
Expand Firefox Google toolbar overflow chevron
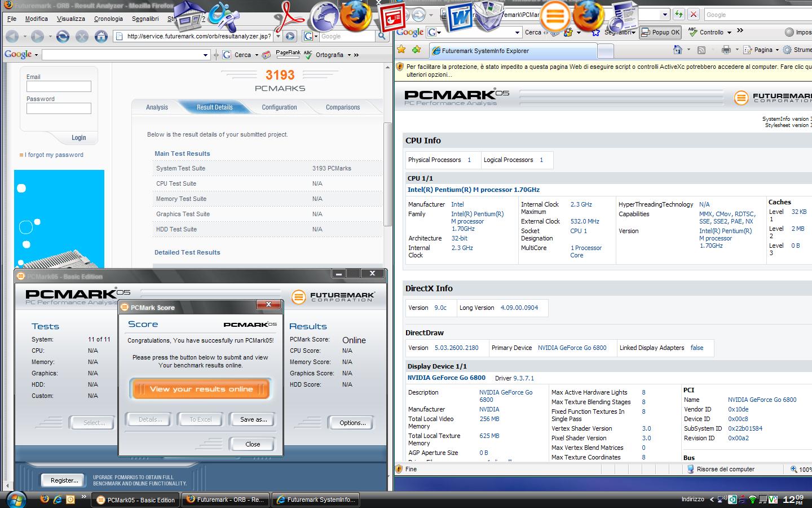tap(356, 55)
